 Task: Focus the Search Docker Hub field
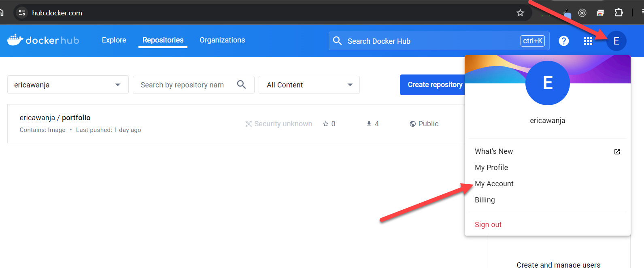pos(439,41)
